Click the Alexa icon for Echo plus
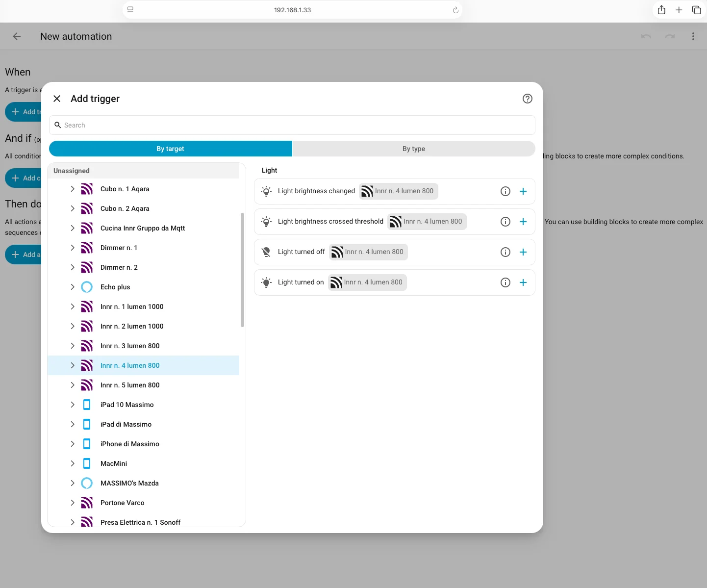This screenshot has height=588, width=707. click(x=87, y=287)
